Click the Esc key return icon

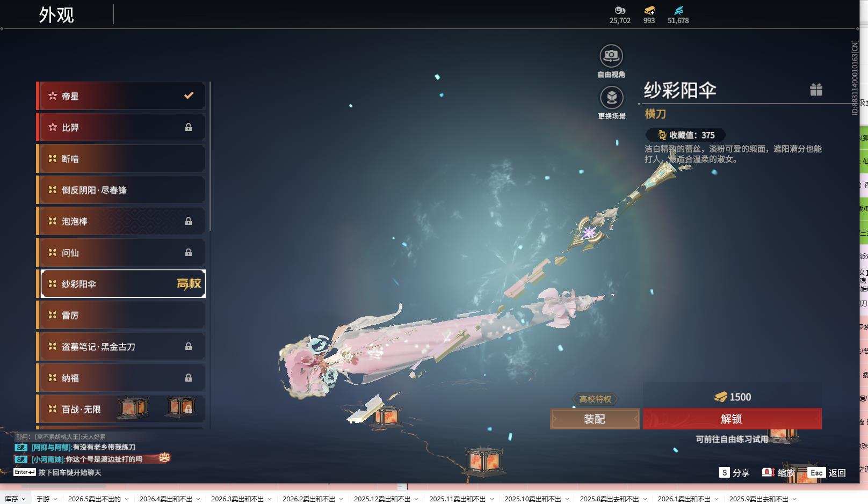[816, 472]
